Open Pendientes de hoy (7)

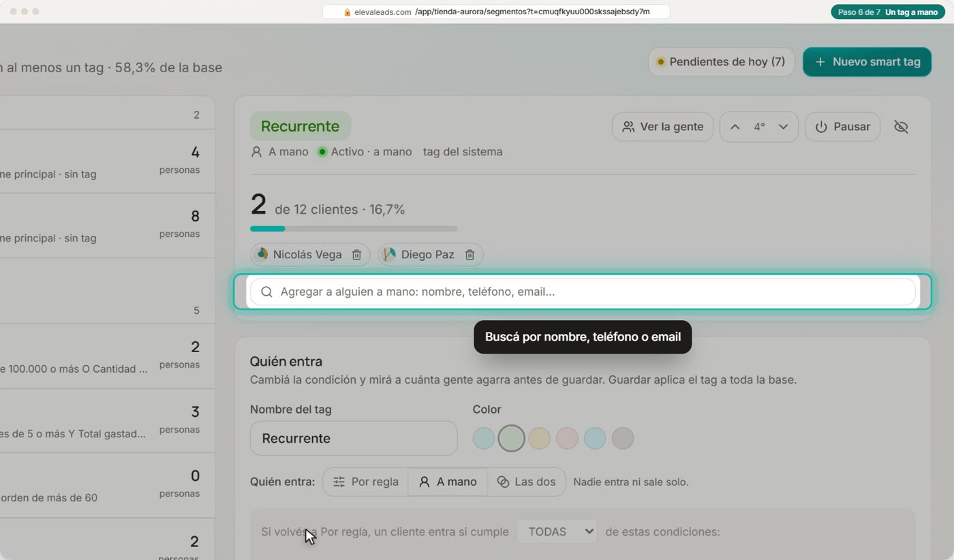pos(721,62)
